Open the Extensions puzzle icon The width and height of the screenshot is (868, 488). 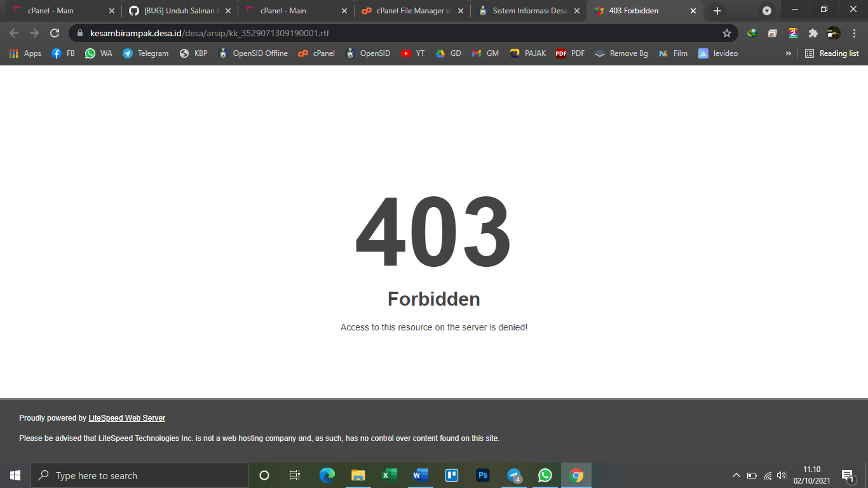coord(813,33)
